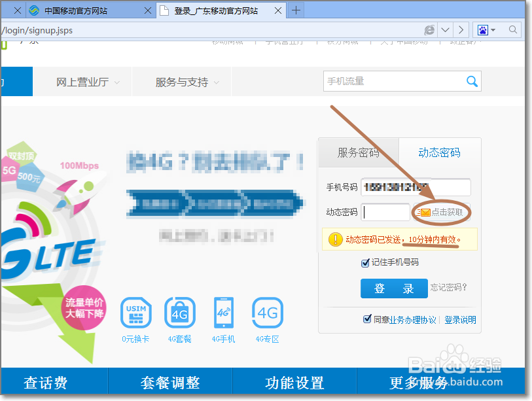Open a new browser tab
Viewport: 532px width, 401px height.
click(x=296, y=10)
